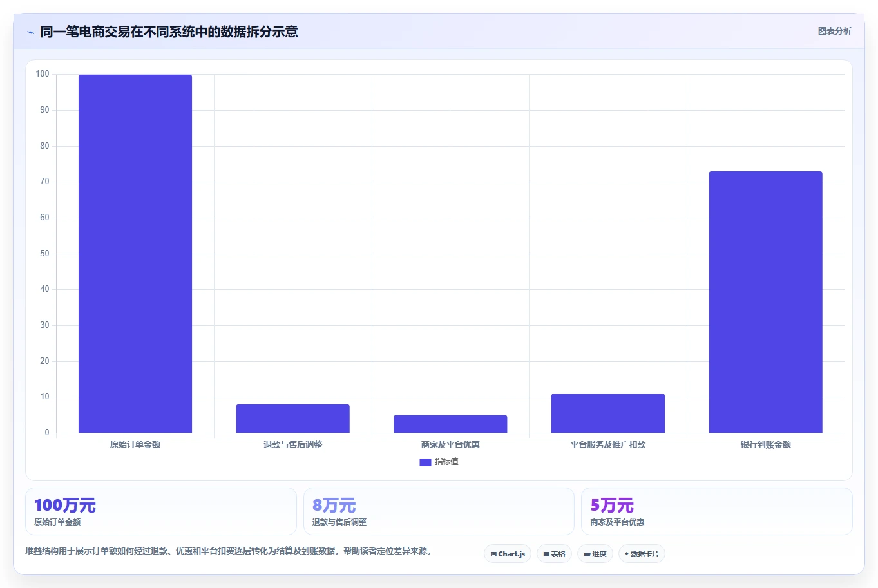Click the y-axis value 70
This screenshot has height=588, width=878.
click(x=44, y=182)
